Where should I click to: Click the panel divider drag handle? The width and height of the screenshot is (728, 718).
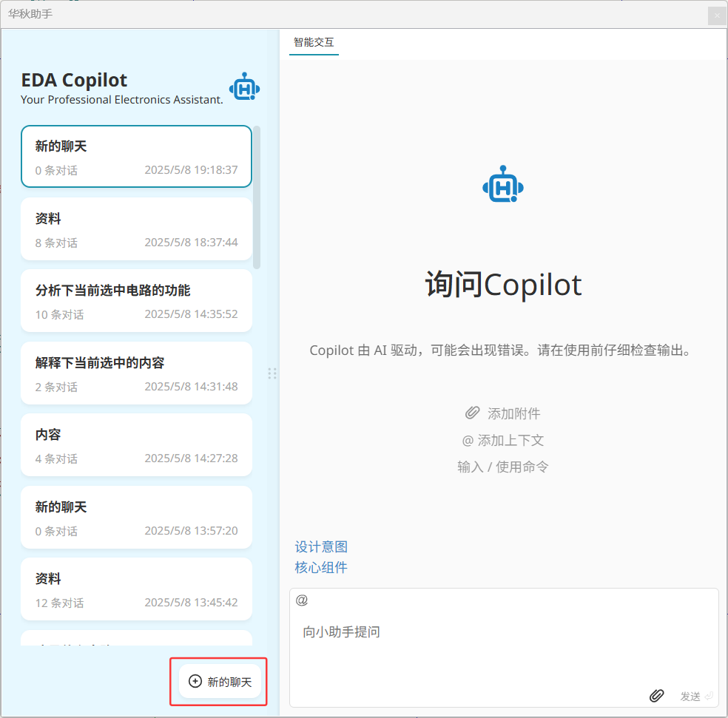pyautogui.click(x=272, y=373)
